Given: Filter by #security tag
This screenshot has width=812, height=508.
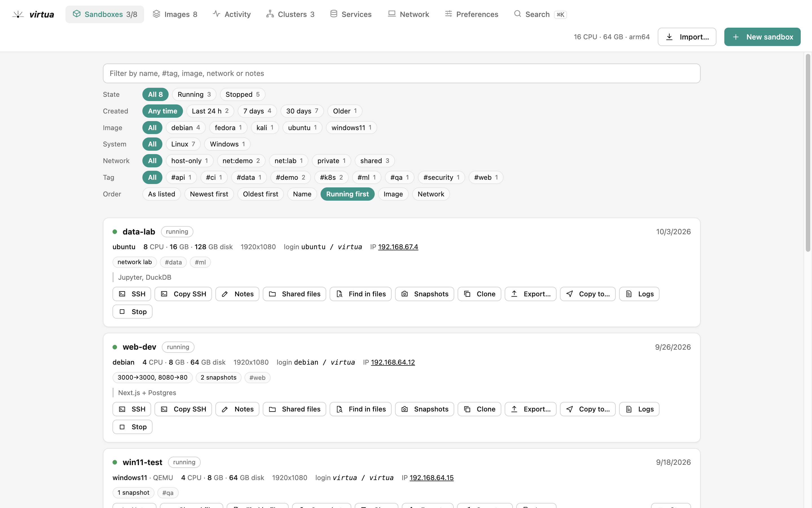Looking at the screenshot, I should pos(441,178).
